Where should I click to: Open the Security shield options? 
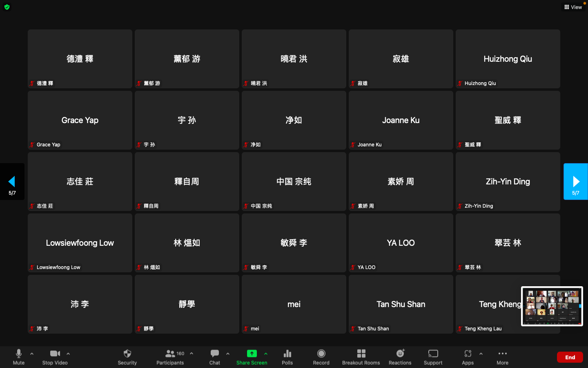[x=127, y=357]
